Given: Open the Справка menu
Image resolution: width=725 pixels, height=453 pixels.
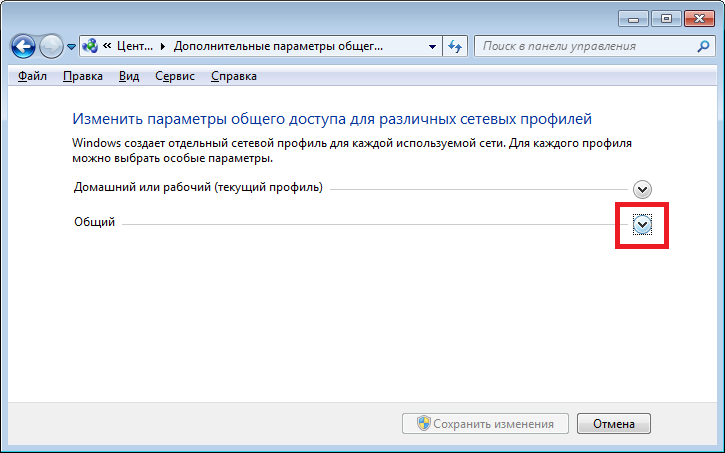Looking at the screenshot, I should coord(234,76).
